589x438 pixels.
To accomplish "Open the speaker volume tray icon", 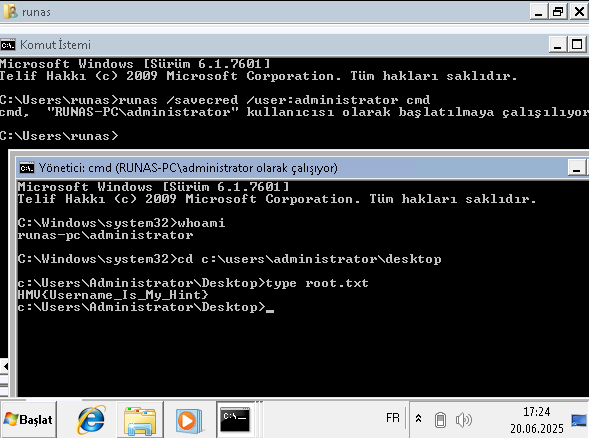I will 464,420.
